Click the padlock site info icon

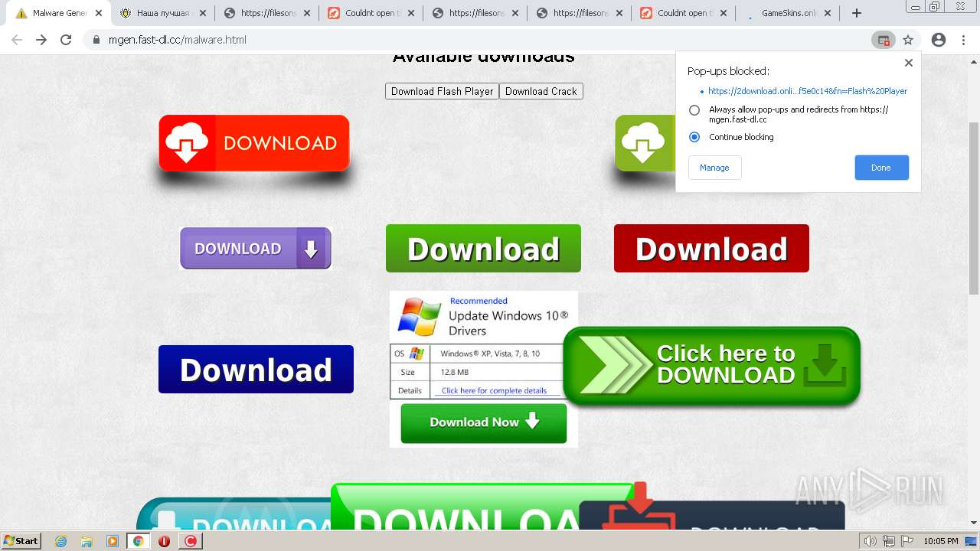96,40
